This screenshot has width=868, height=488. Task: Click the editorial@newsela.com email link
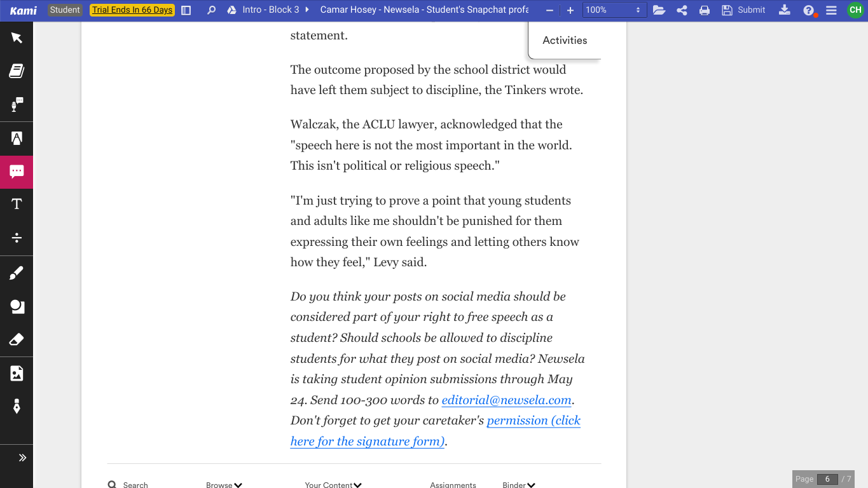[506, 400]
